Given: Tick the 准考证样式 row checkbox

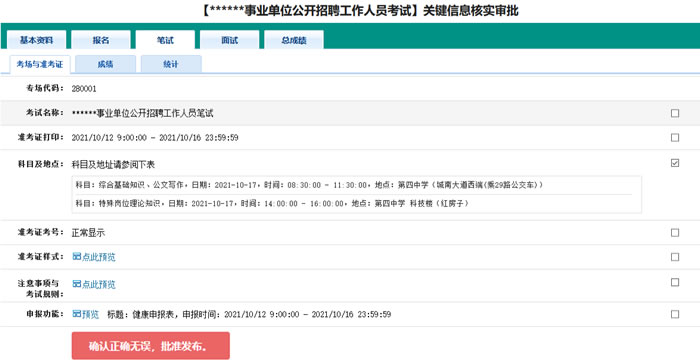Looking at the screenshot, I should click(675, 257).
